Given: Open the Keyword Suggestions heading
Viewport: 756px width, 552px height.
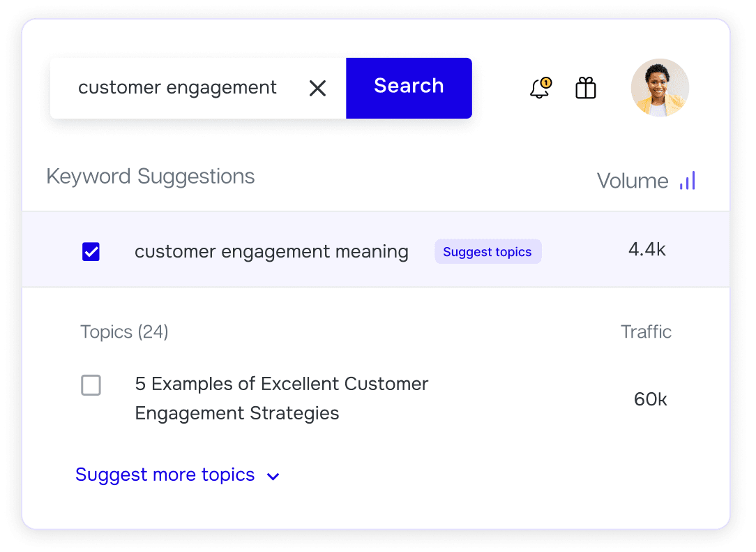Looking at the screenshot, I should click(151, 177).
